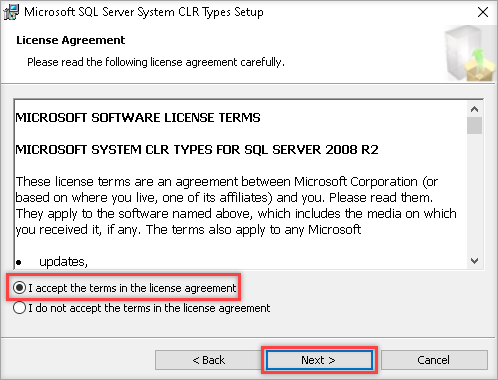Image resolution: width=498 pixels, height=380 pixels.
Task: Click the 'License Agreement' header title
Action: tap(71, 40)
